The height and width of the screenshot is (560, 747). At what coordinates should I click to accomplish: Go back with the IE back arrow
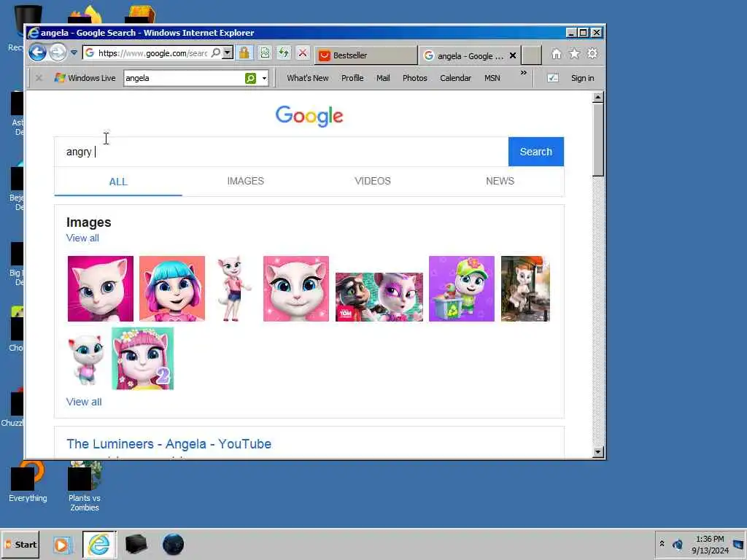37,52
